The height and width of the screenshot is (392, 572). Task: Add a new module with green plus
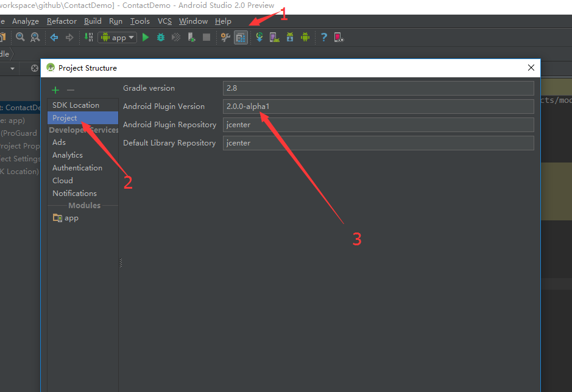click(x=55, y=90)
